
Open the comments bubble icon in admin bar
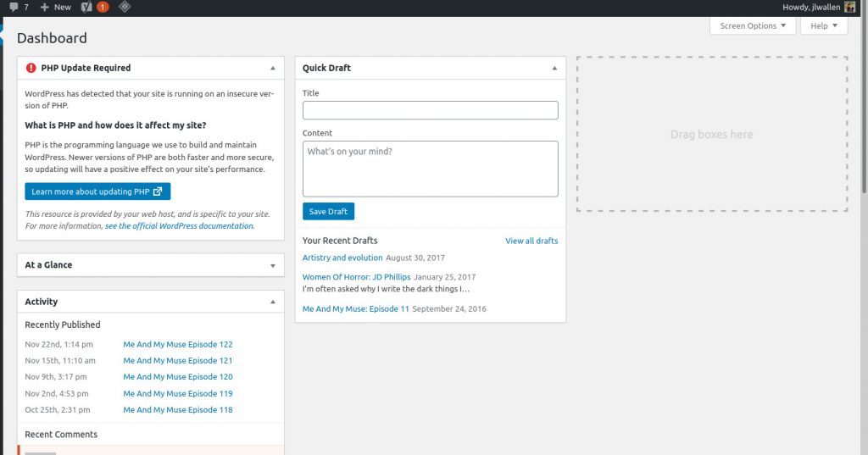[x=14, y=7]
